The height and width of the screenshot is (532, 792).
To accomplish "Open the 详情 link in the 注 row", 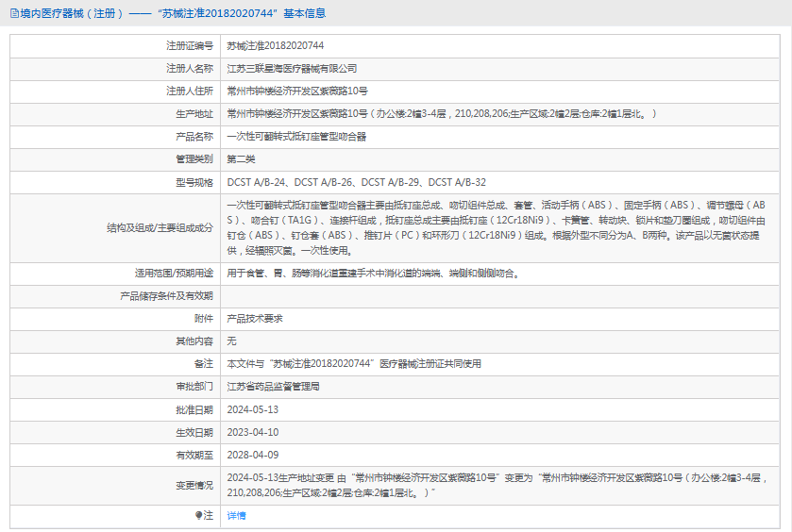I will coord(236,515).
